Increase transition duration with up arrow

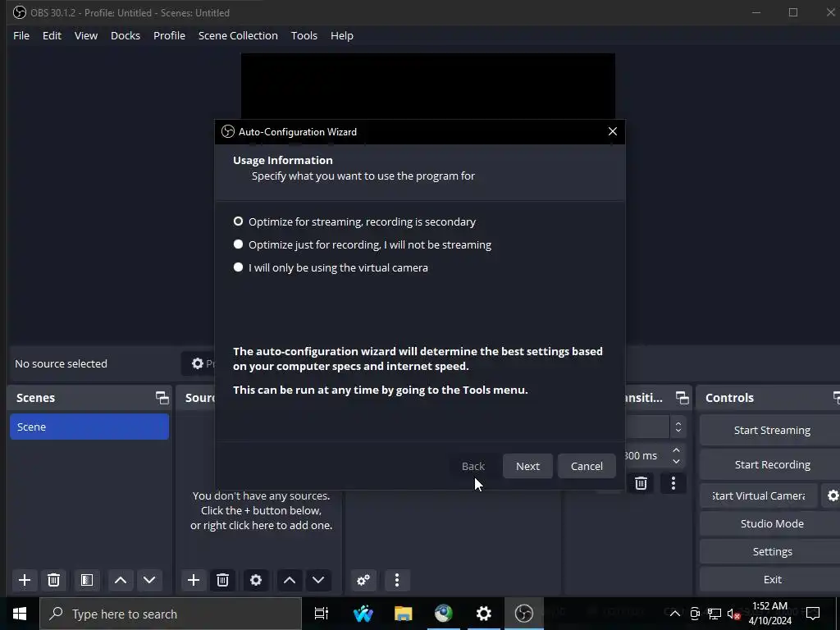coord(676,450)
